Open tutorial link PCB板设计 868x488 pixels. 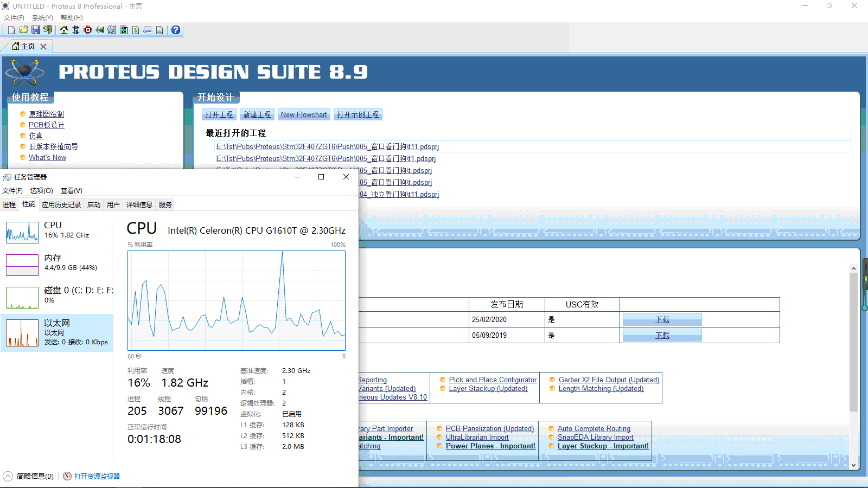[x=47, y=125]
